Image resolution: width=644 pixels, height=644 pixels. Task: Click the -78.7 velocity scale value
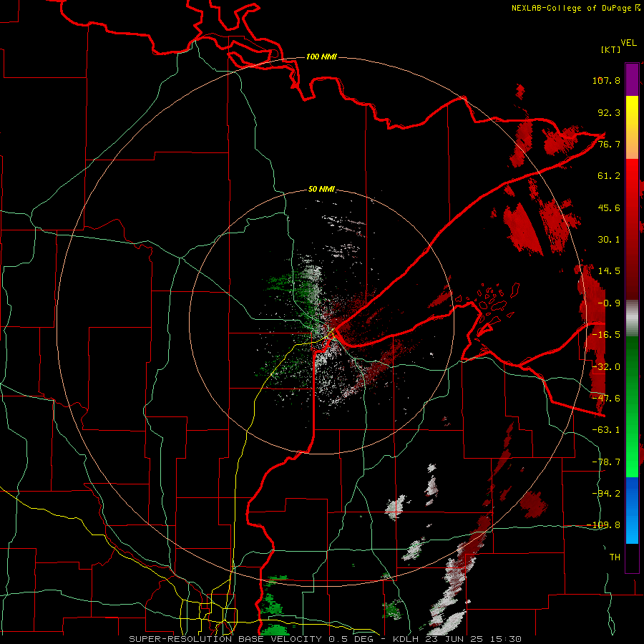tap(606, 462)
